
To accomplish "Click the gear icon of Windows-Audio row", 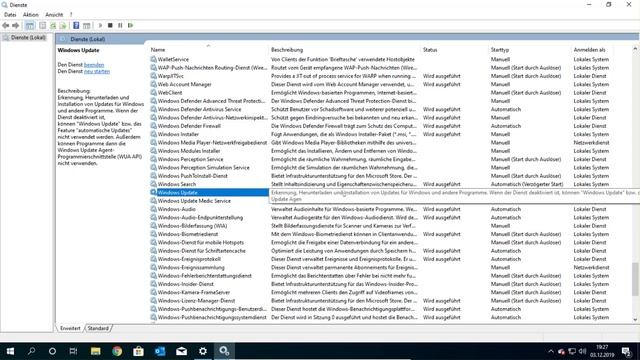I will (153, 209).
